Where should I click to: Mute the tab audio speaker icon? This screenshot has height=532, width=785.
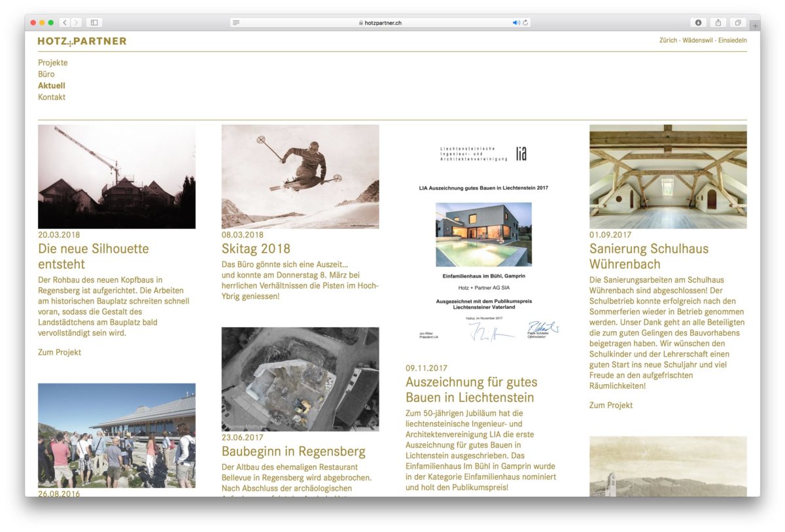coord(516,23)
